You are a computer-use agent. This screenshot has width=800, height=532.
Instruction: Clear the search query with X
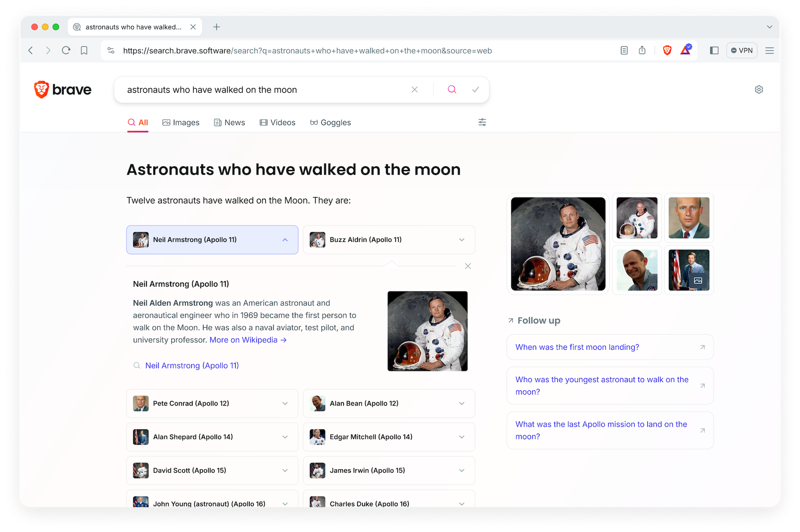[415, 89]
